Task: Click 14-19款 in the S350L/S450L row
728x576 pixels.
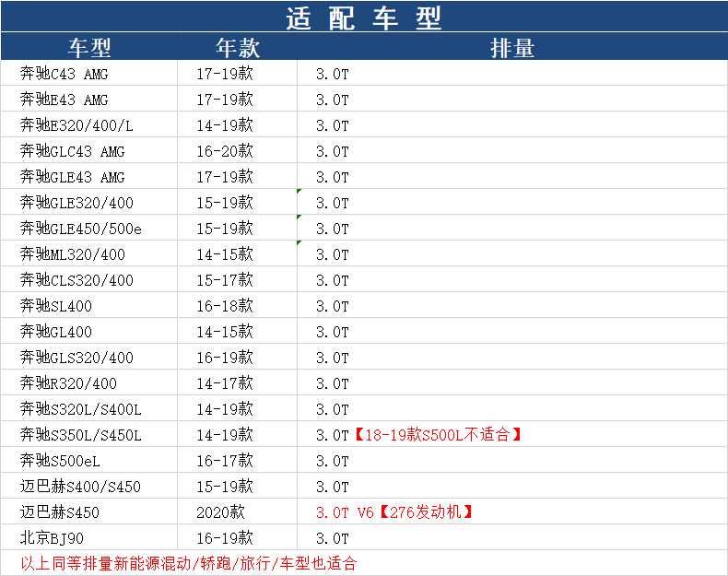Action: click(x=225, y=435)
